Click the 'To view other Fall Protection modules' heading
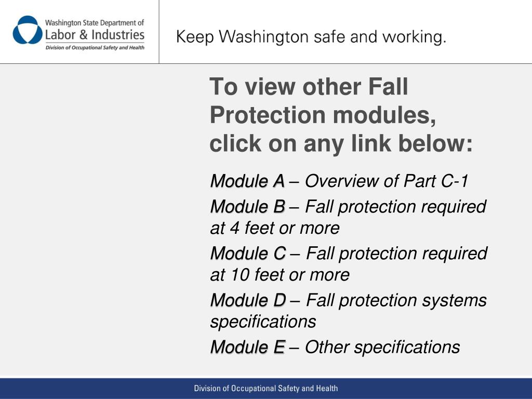This screenshot has height=399, width=532. 323,101
